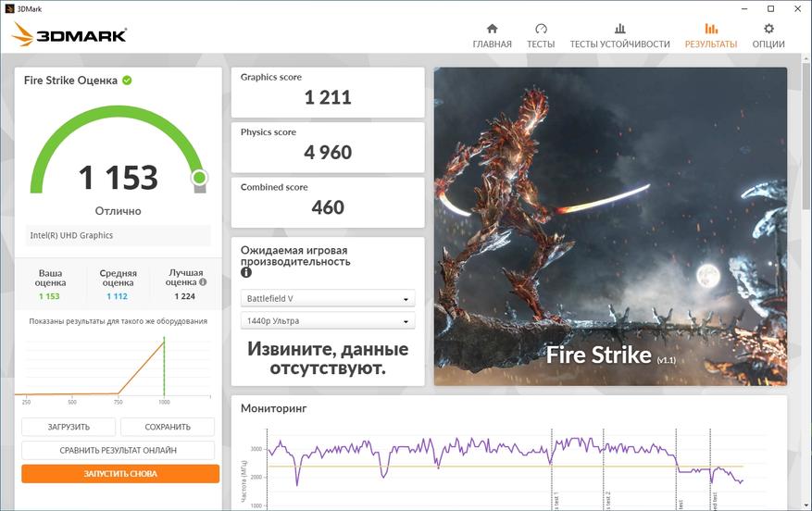
Task: Open Тесты устойчивости stress tests tab
Action: pyautogui.click(x=619, y=36)
